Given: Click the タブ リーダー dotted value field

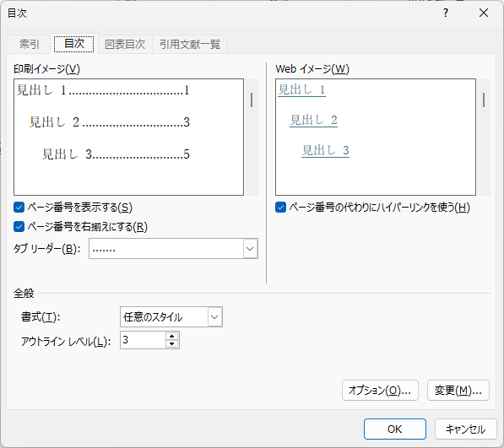Looking at the screenshot, I should tap(165, 249).
